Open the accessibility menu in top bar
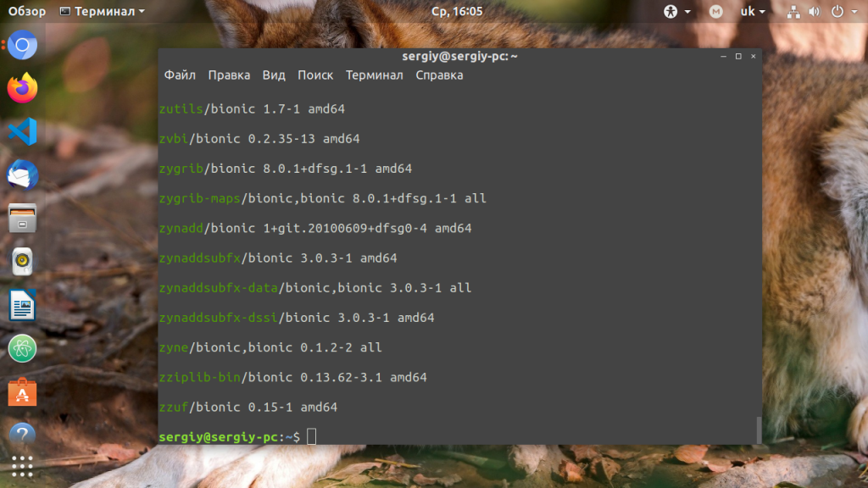Viewport: 868px width, 488px height. point(677,11)
